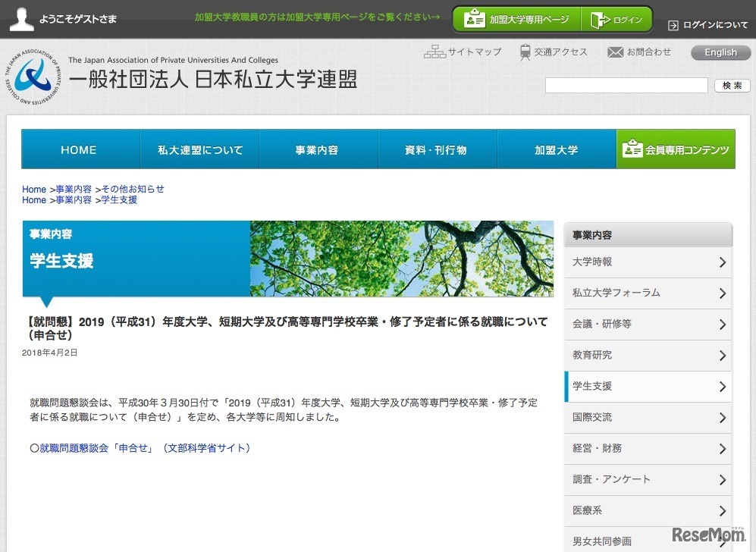756x552 pixels.
Task: Click the English language button
Action: (x=719, y=52)
